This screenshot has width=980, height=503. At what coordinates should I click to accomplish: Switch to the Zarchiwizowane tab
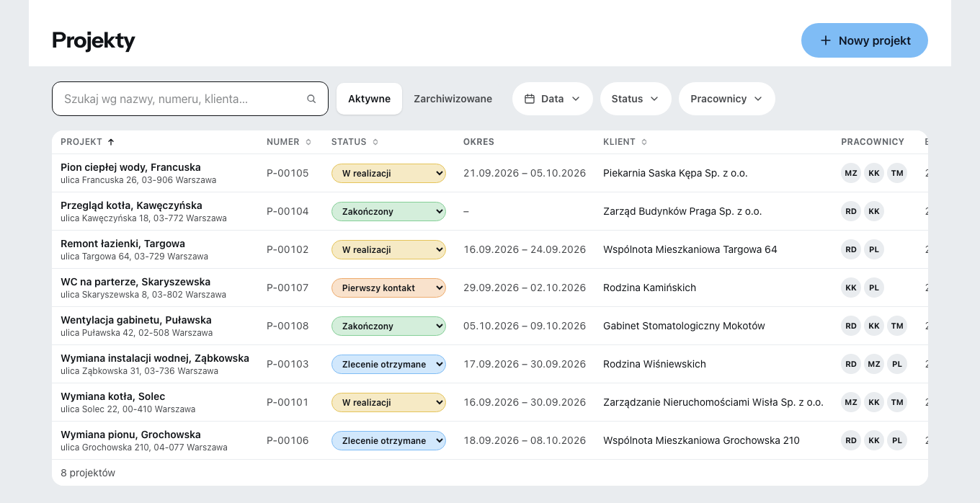[453, 99]
